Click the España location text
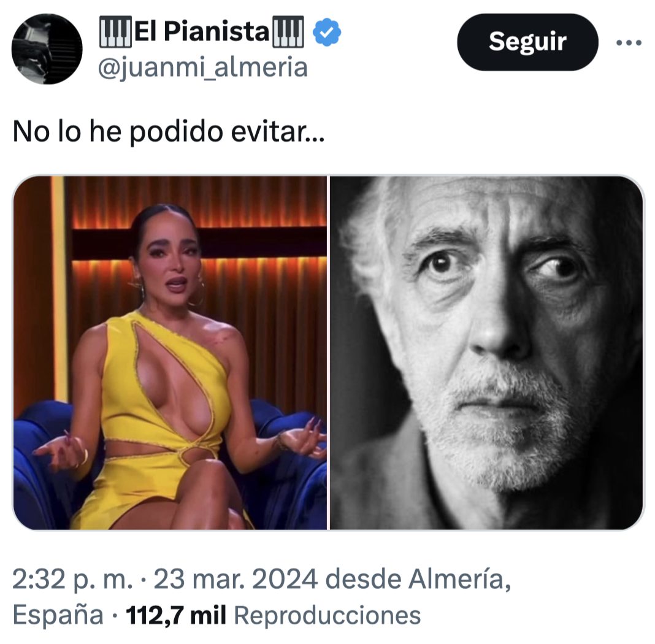The width and height of the screenshot is (655, 644). coord(58,615)
